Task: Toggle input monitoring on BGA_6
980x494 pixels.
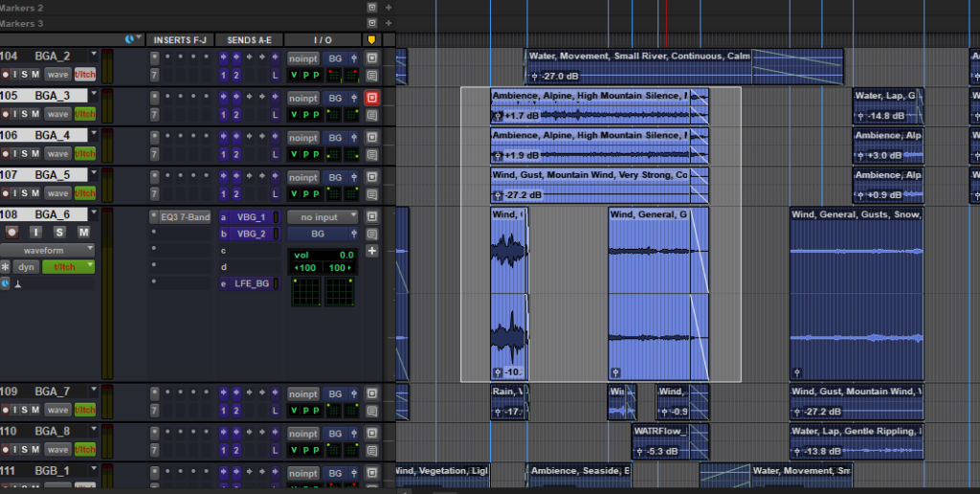Action: point(35,233)
